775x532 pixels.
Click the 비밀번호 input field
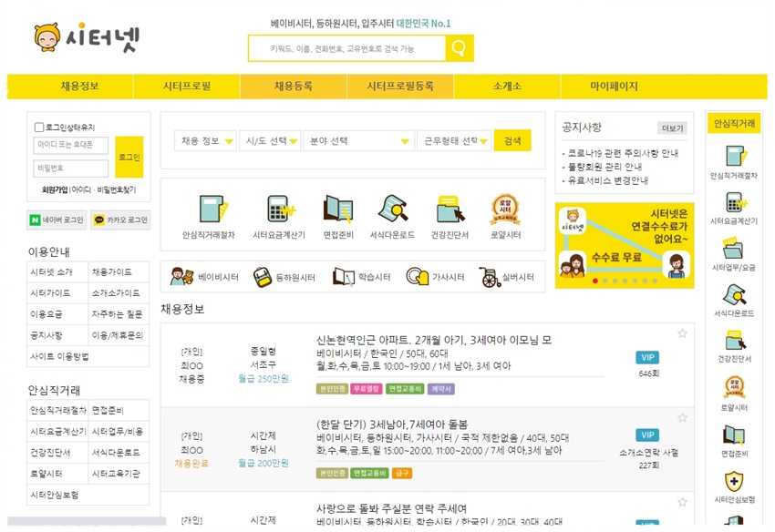click(x=71, y=168)
